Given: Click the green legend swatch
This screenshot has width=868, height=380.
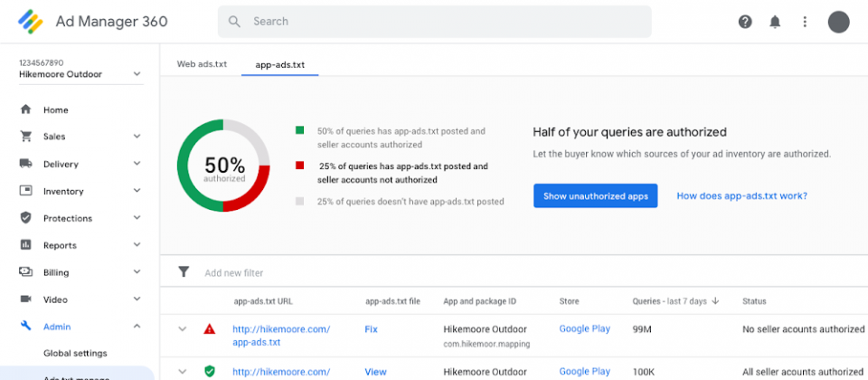Looking at the screenshot, I should tap(299, 130).
